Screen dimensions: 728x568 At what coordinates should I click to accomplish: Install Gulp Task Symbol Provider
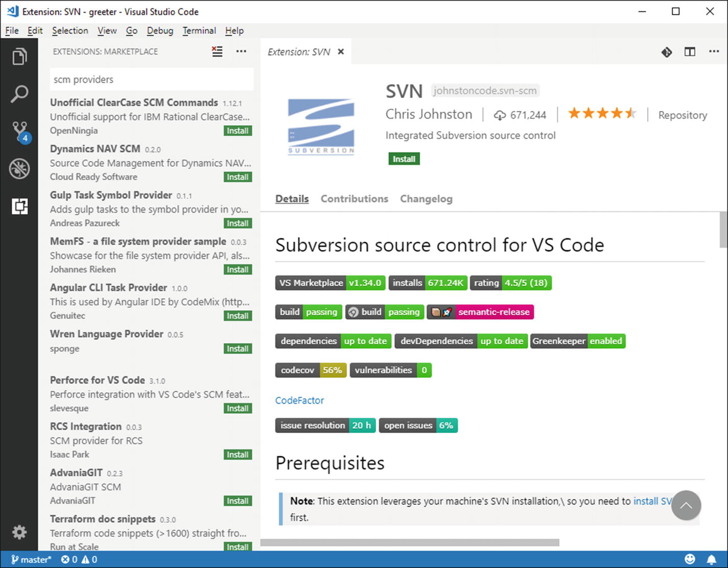pos(238,223)
